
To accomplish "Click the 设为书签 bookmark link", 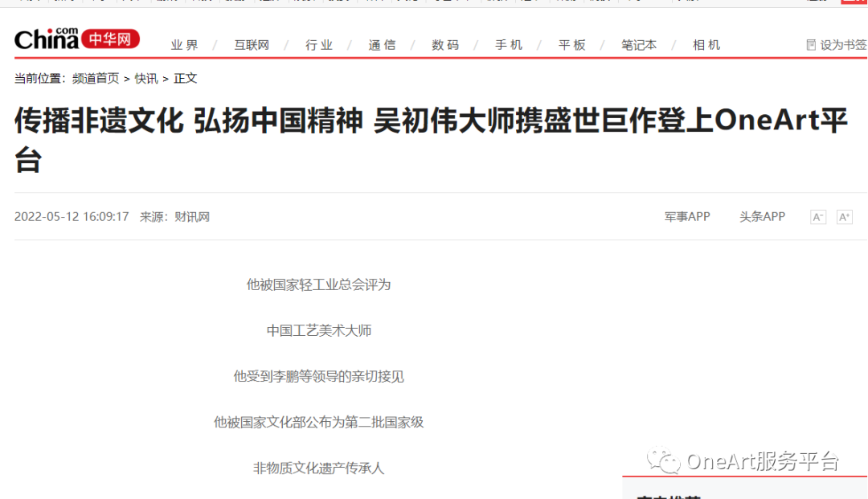I will click(843, 45).
